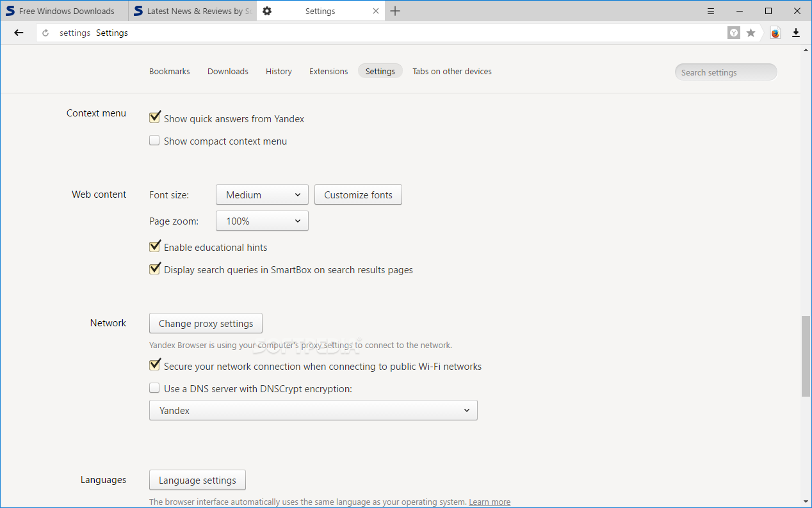Click the Languages section label
This screenshot has width=812, height=508.
(103, 480)
